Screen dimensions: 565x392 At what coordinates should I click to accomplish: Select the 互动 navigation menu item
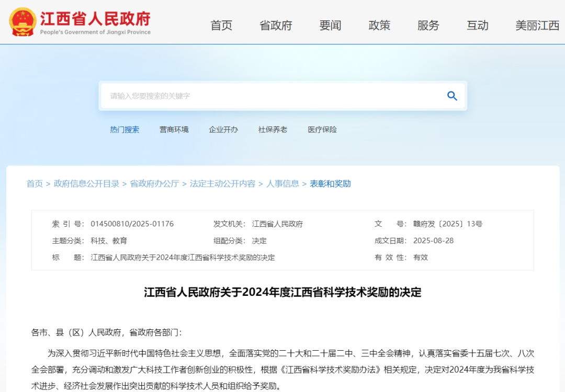point(478,25)
